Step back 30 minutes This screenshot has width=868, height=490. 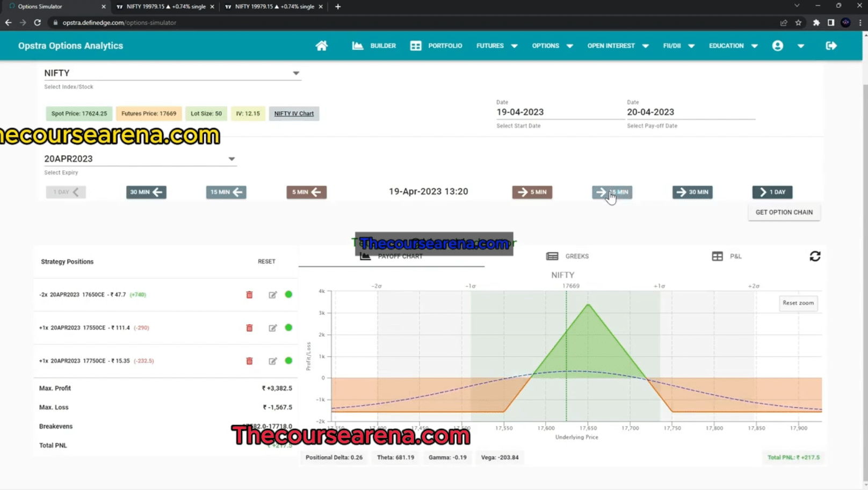[x=146, y=192]
